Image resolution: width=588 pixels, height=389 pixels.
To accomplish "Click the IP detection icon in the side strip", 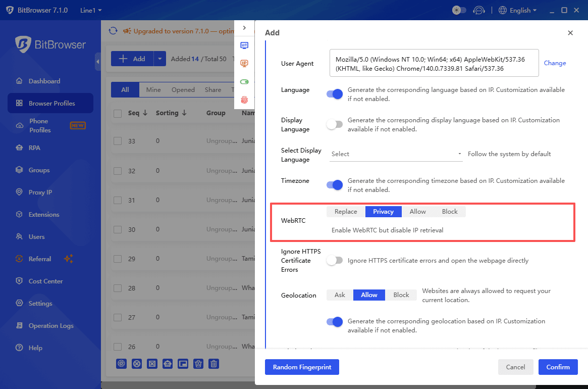I will [x=244, y=63].
